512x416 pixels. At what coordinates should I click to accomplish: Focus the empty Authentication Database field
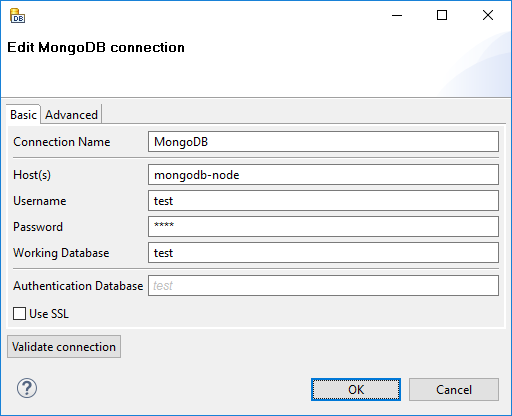pos(323,286)
